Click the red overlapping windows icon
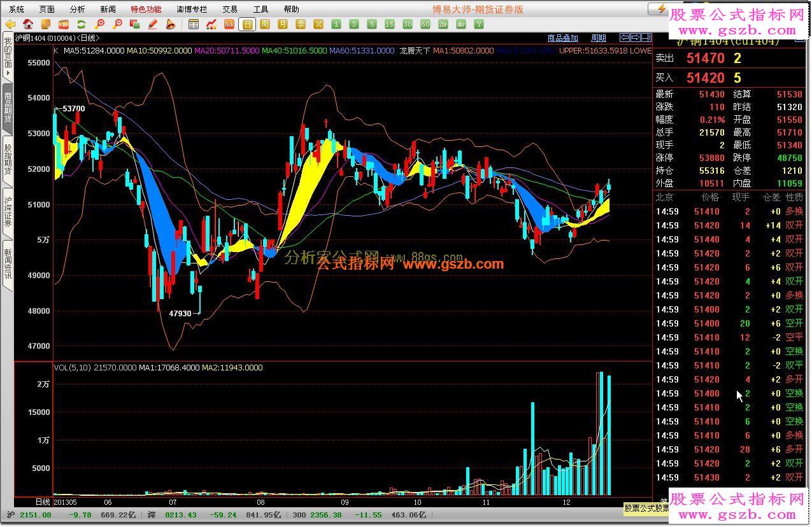 point(134,24)
